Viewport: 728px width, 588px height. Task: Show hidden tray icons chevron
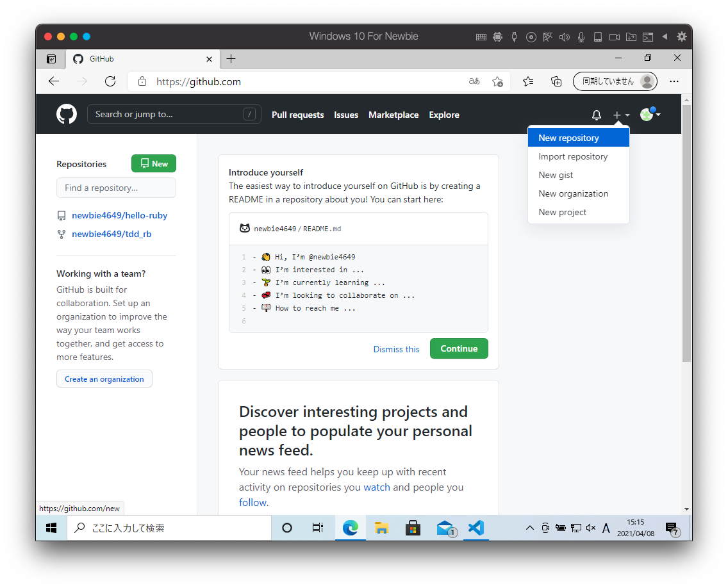pos(529,528)
